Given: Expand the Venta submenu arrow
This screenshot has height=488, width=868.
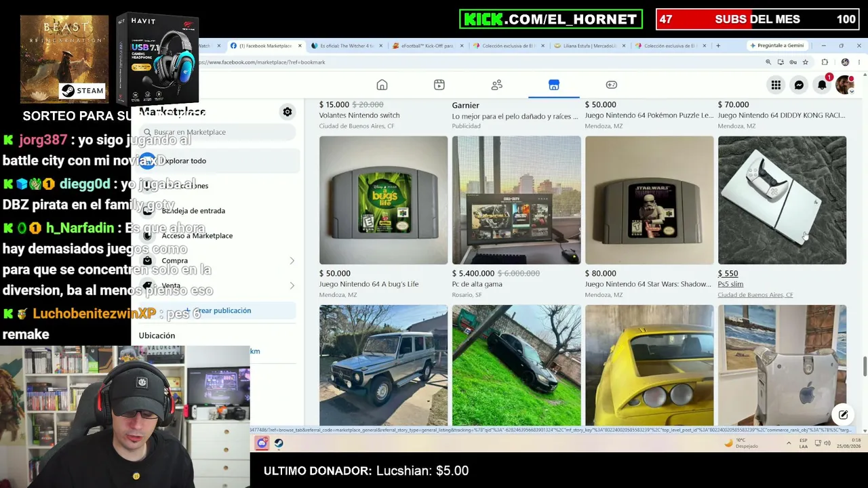Looking at the screenshot, I should pyautogui.click(x=292, y=286).
